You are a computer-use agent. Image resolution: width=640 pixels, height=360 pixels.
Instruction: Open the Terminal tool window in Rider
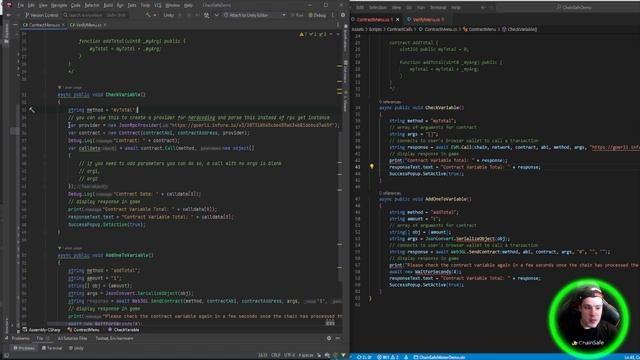(52, 348)
